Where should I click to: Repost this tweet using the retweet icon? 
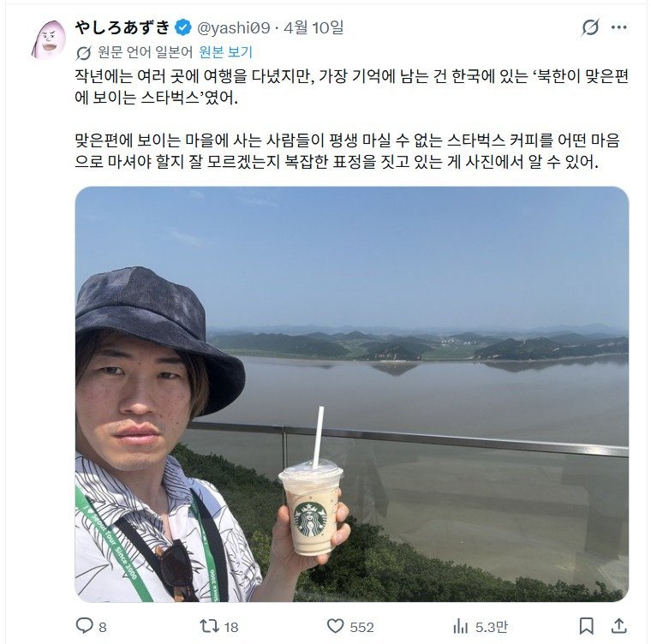point(209,626)
